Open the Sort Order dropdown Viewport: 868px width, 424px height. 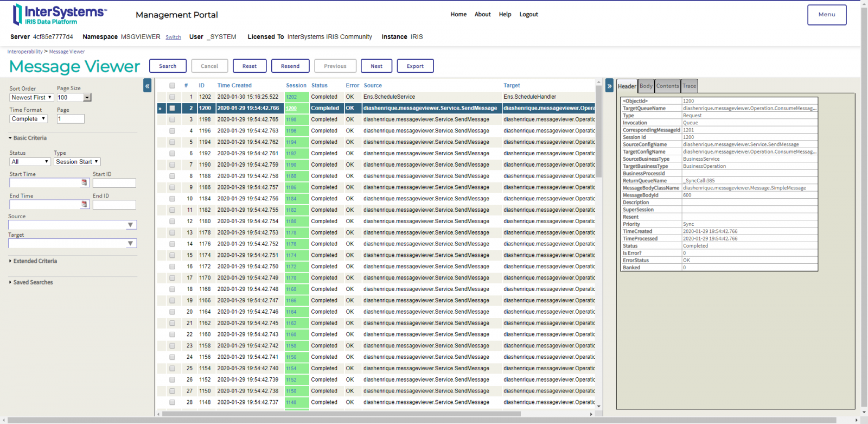31,98
